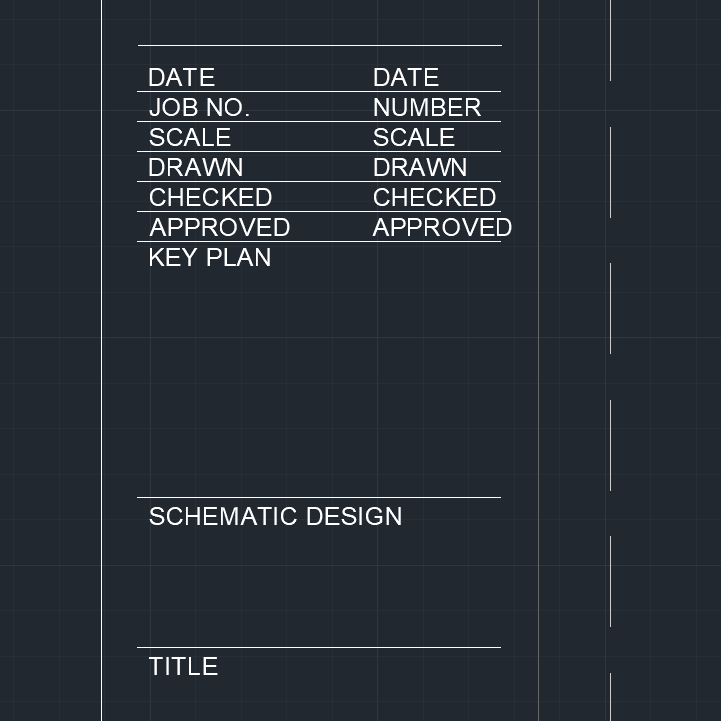Select the horizontal line below APPROVED row
This screenshot has width=721, height=721.
click(x=319, y=241)
